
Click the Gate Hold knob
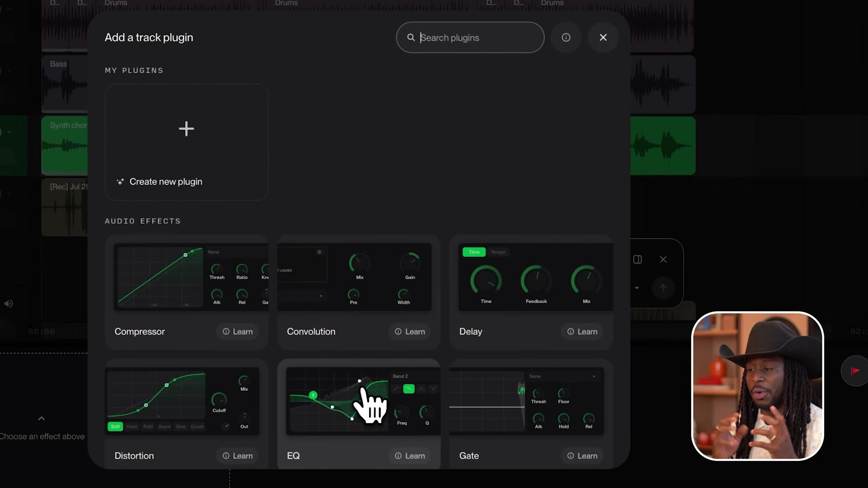[563, 418]
